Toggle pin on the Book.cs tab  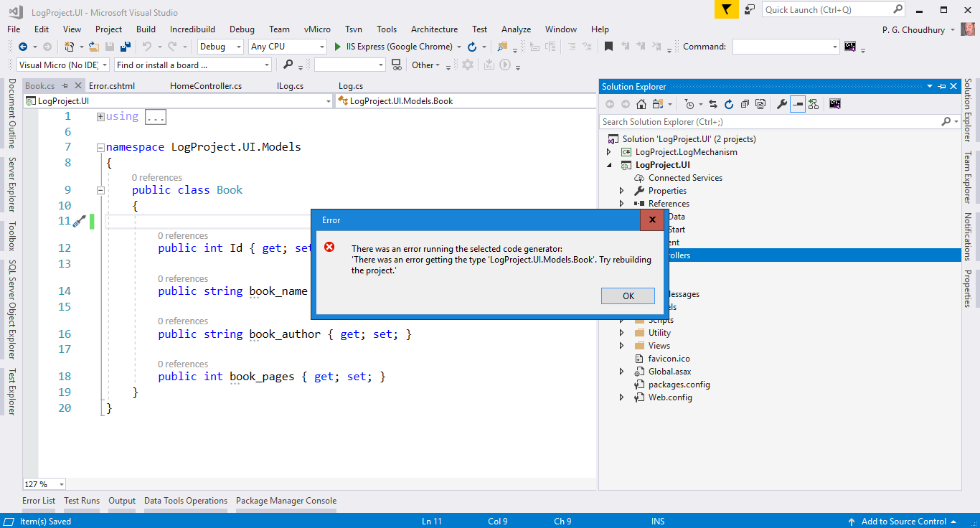coord(65,86)
